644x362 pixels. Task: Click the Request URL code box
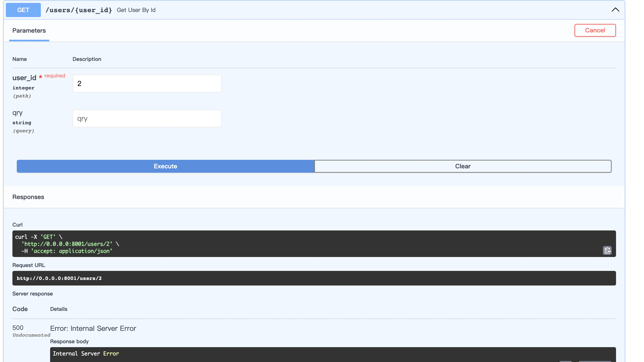pos(314,278)
